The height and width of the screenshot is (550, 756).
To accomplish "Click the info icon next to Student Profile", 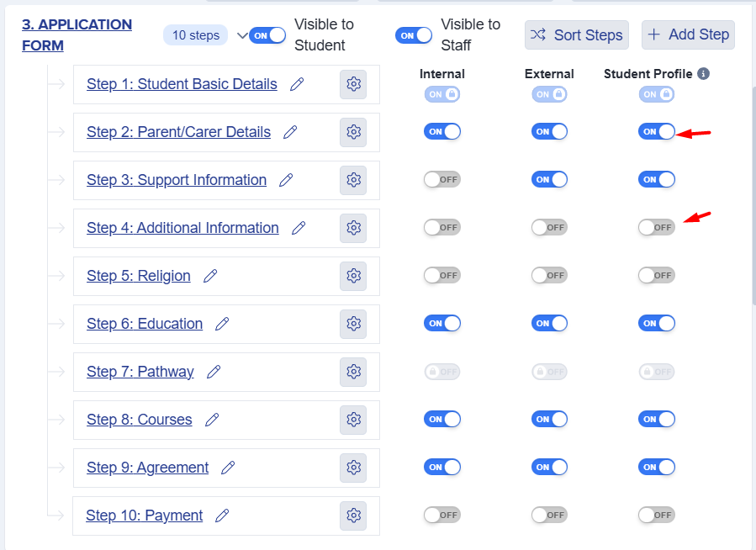I will point(703,74).
